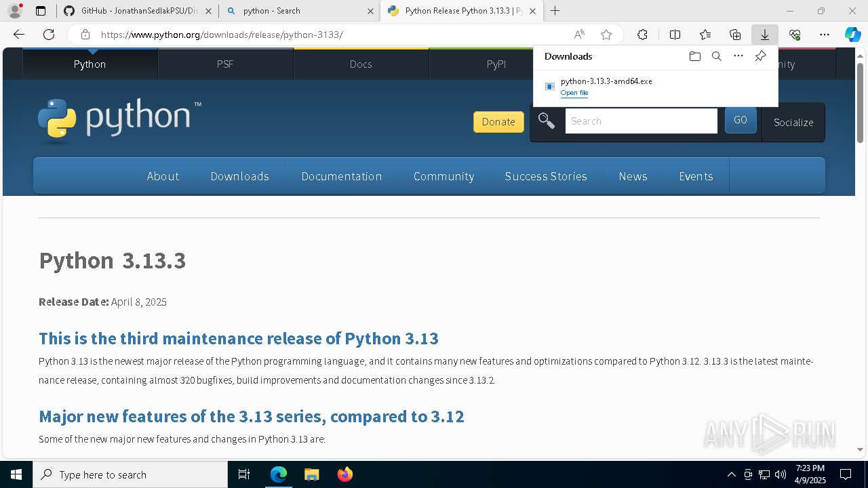Click Type here to search taskbar box
The width and height of the screenshot is (868, 488).
[130, 474]
